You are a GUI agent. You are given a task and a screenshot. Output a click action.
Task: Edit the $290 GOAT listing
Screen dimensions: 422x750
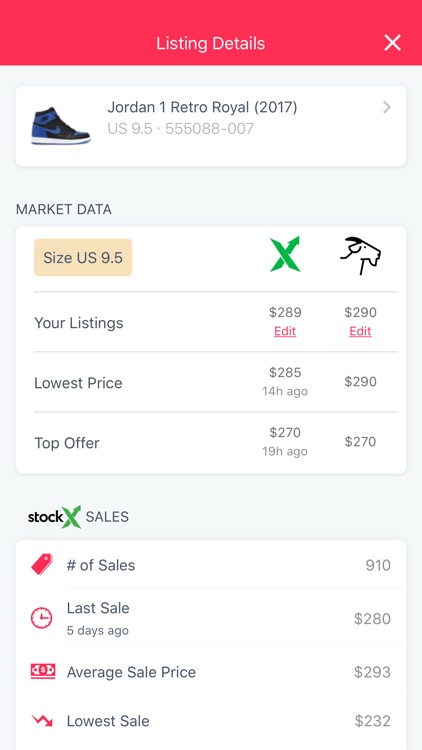[x=360, y=331]
